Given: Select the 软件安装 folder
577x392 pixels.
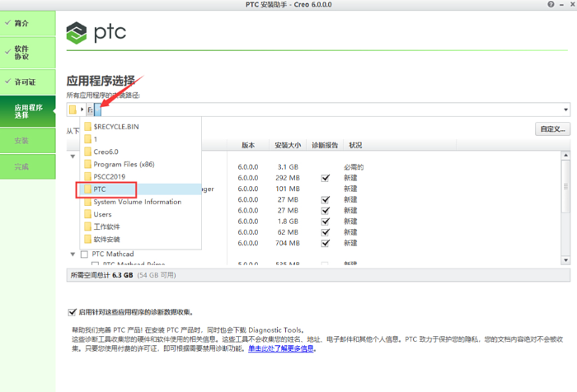Looking at the screenshot, I should (107, 240).
